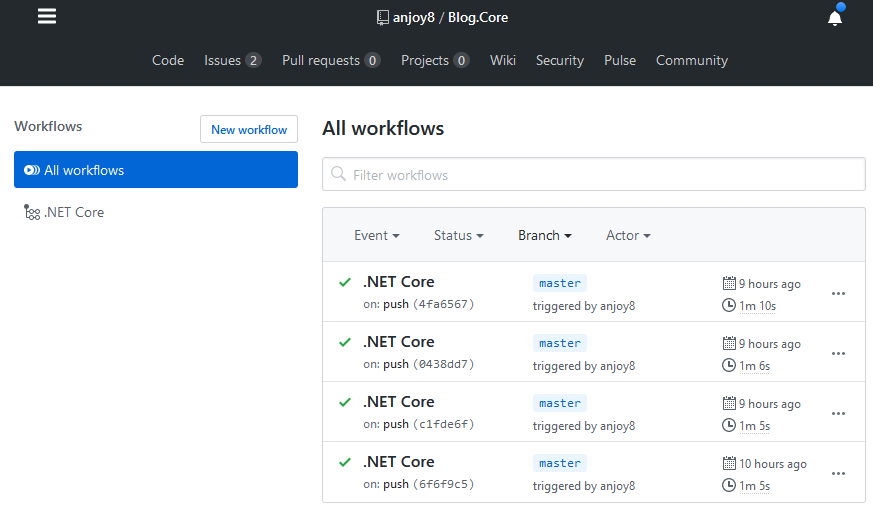Click anjoy8 owner link in header
The image size is (873, 515).
pyautogui.click(x=414, y=18)
